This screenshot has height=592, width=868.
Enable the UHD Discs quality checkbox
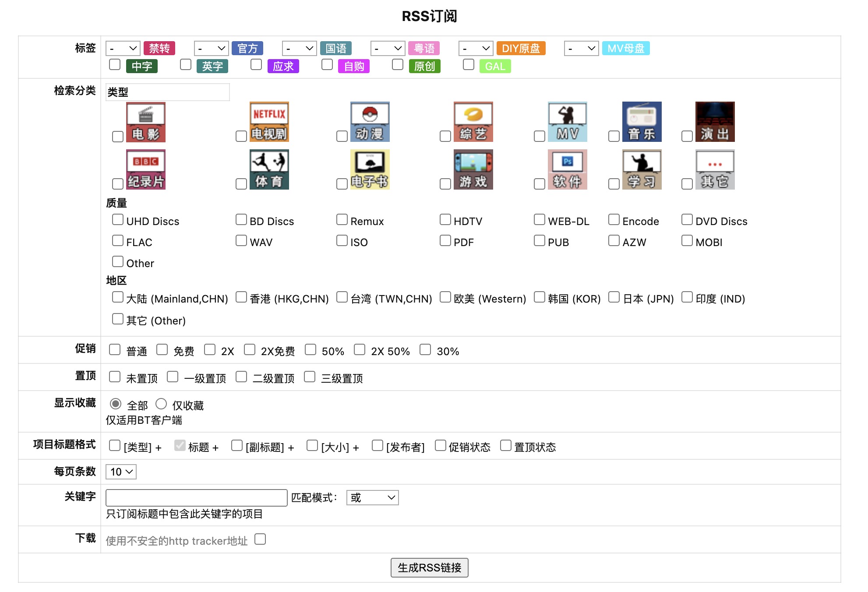tap(118, 220)
